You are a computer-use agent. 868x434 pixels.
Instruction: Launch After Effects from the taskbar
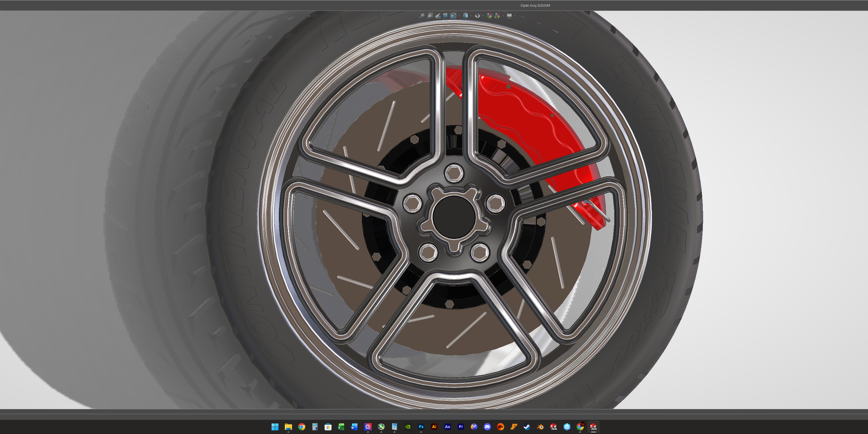448,427
